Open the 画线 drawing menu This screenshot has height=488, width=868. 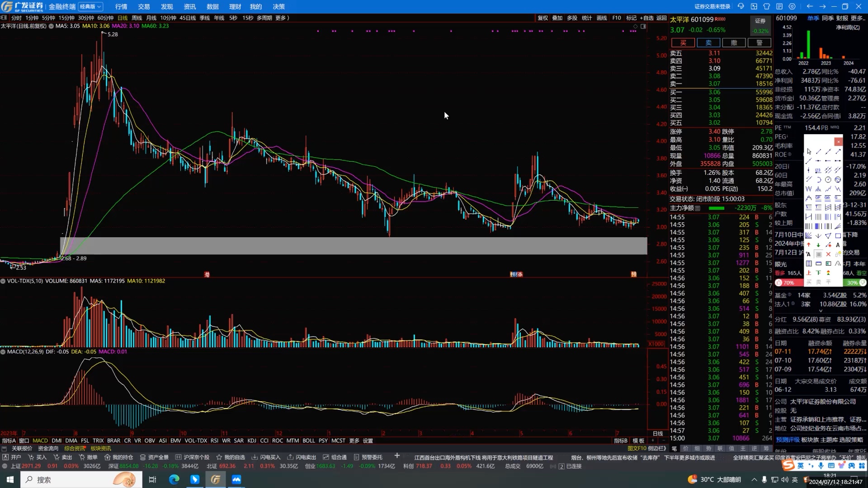pos(602,18)
